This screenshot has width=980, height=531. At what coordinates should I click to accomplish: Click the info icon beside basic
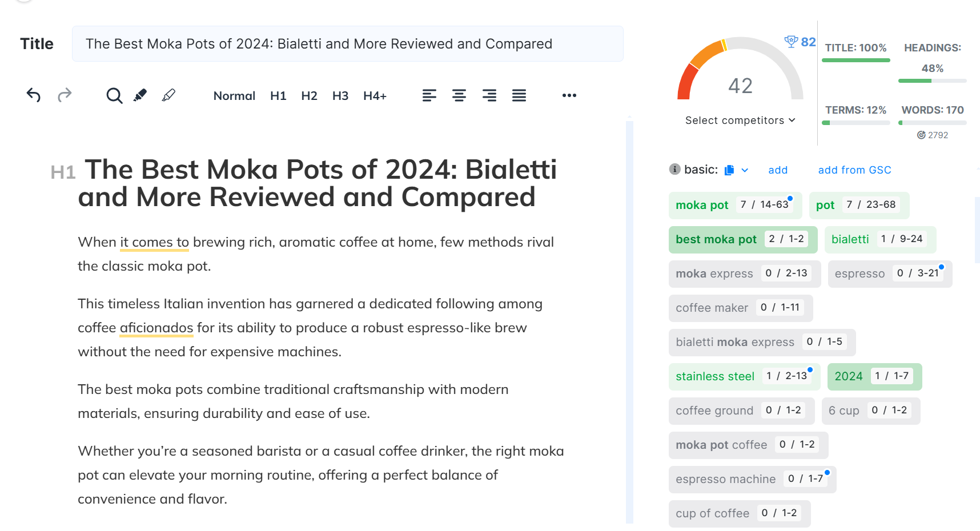pyautogui.click(x=674, y=169)
